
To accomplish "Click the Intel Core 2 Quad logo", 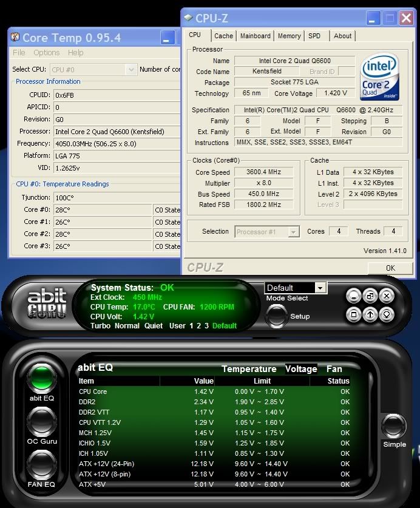I will coord(379,78).
